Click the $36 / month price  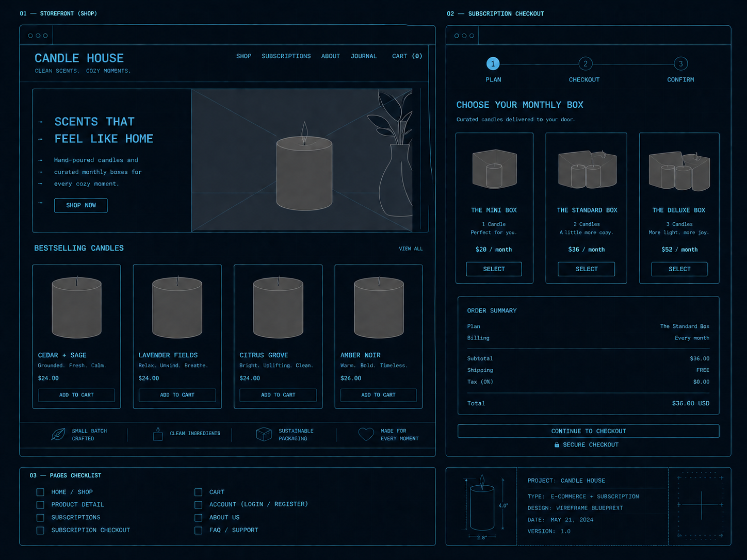pos(587,250)
